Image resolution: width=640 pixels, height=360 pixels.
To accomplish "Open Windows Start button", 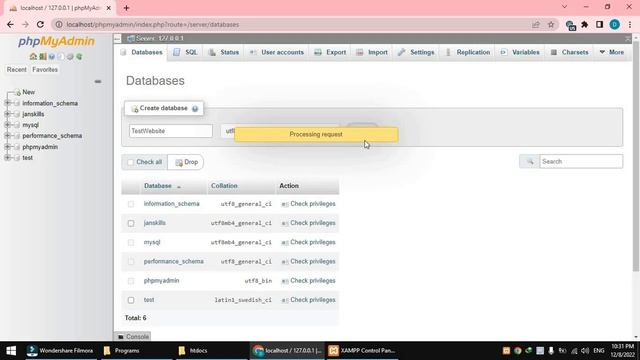I will (x=11, y=351).
